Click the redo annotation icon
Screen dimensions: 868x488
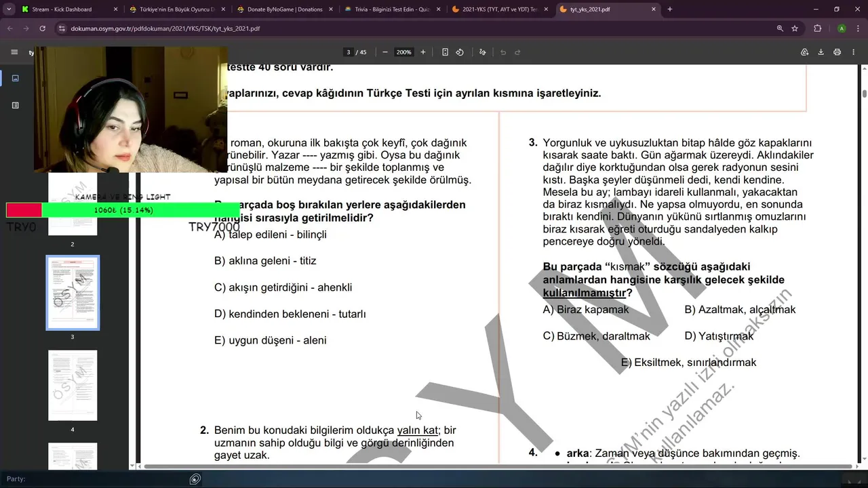coord(517,52)
